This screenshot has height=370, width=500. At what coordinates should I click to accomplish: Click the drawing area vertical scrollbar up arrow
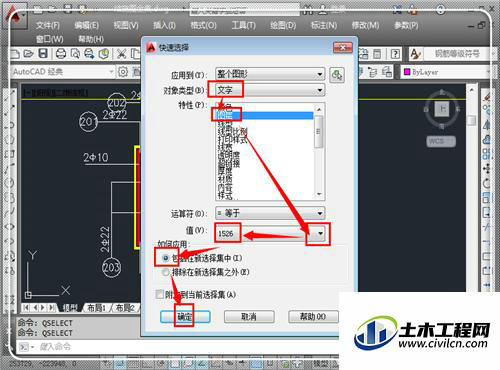click(471, 90)
